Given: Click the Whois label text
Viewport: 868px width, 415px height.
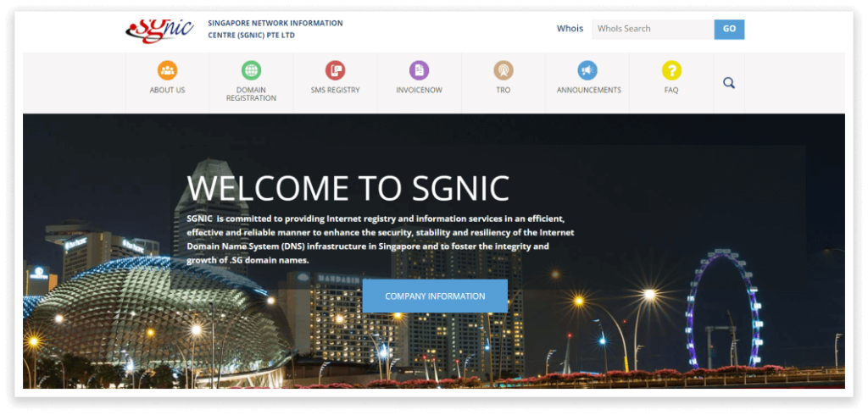Looking at the screenshot, I should pos(570,29).
